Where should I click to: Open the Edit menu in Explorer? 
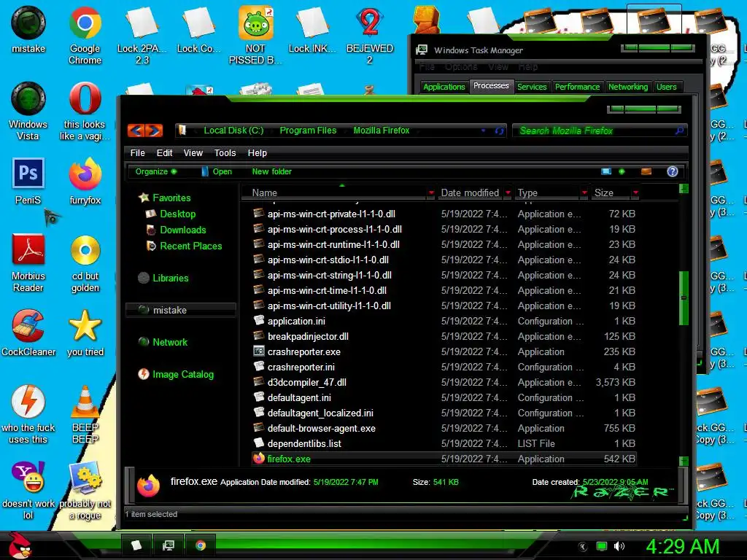point(164,153)
